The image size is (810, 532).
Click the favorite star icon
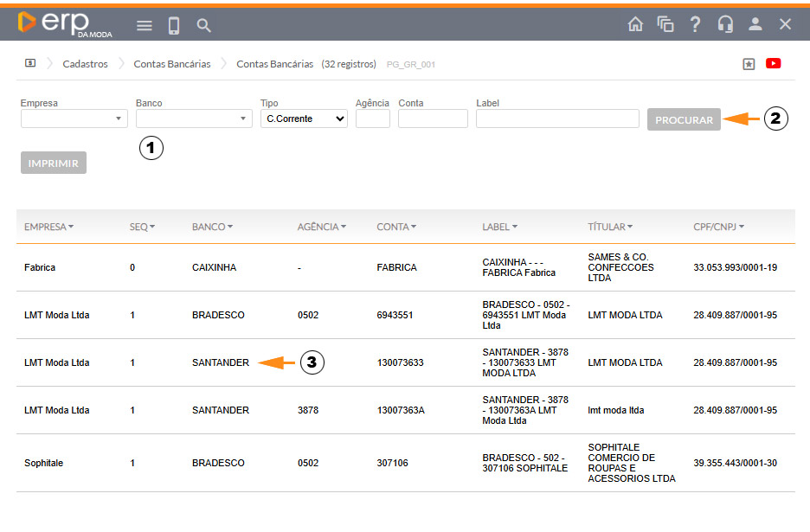(749, 64)
